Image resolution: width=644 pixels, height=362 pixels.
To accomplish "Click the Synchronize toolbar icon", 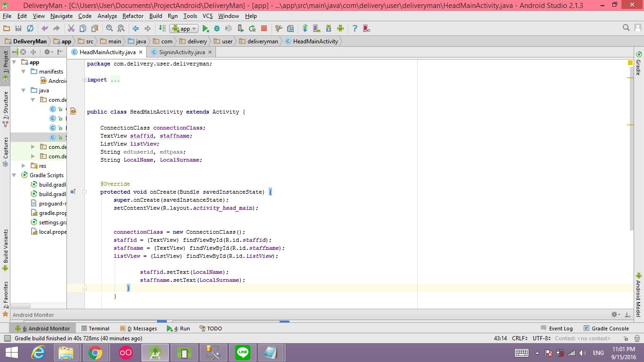I will point(30,29).
